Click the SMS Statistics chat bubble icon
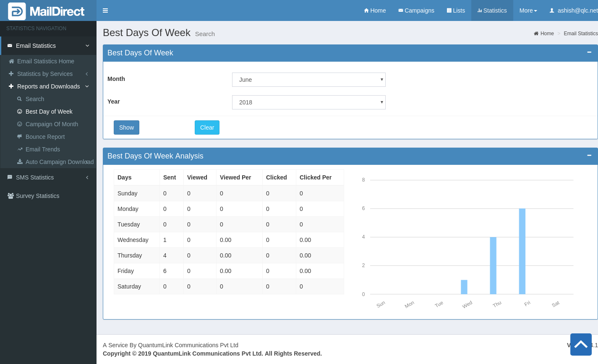Screen dimensions: 598x364 pos(10,177)
